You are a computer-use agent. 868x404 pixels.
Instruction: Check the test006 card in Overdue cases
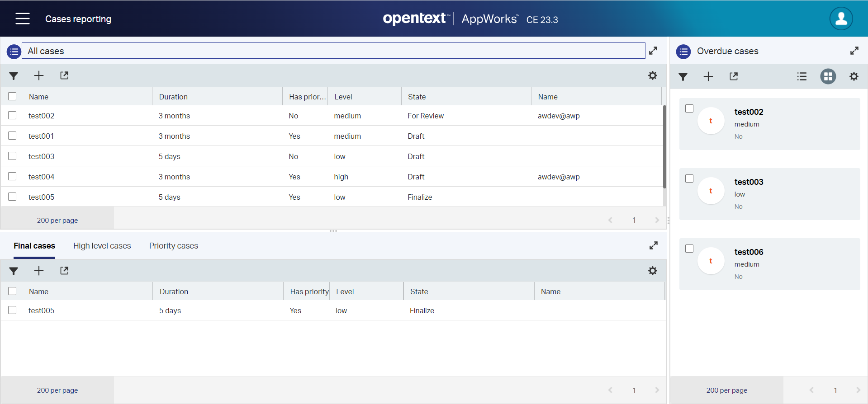(x=689, y=249)
